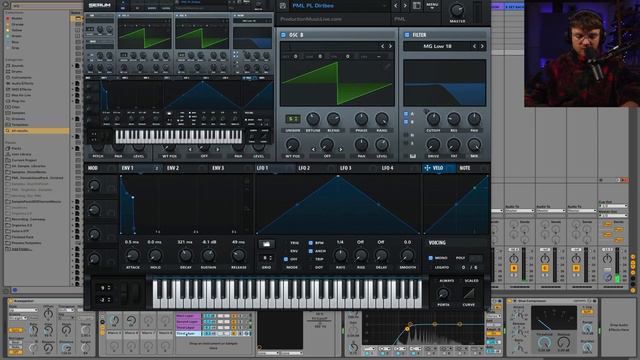This screenshot has width=640, height=360.
Task: Open the wavetable editor pencil icon
Action: (387, 66)
